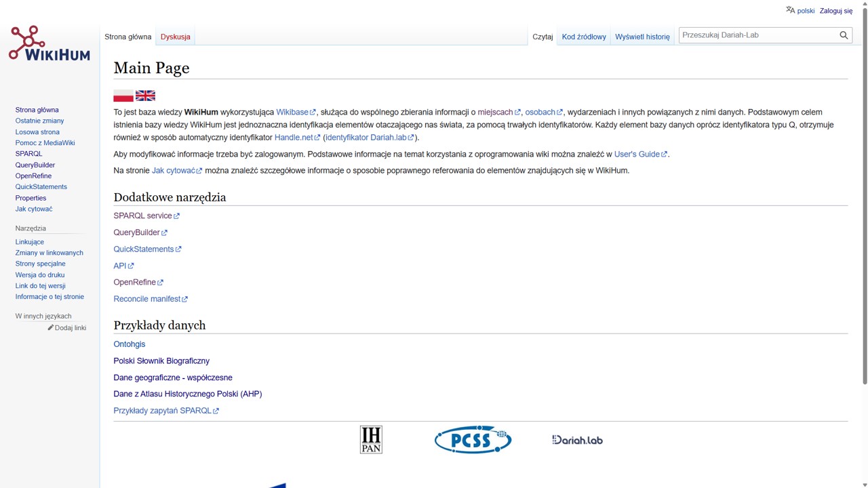Click the Zaloguj się link
Screen dimensions: 868x488
click(x=836, y=11)
